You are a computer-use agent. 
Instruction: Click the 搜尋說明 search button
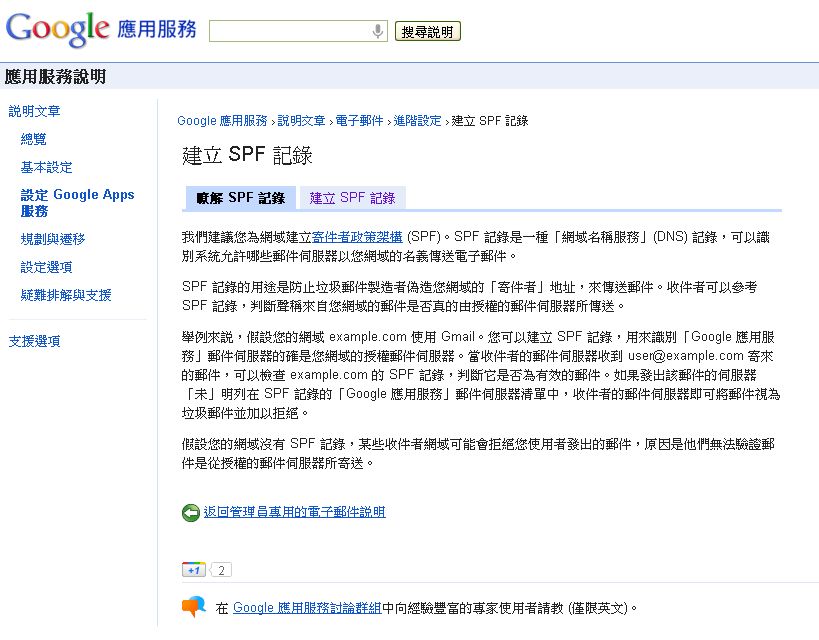click(x=427, y=31)
